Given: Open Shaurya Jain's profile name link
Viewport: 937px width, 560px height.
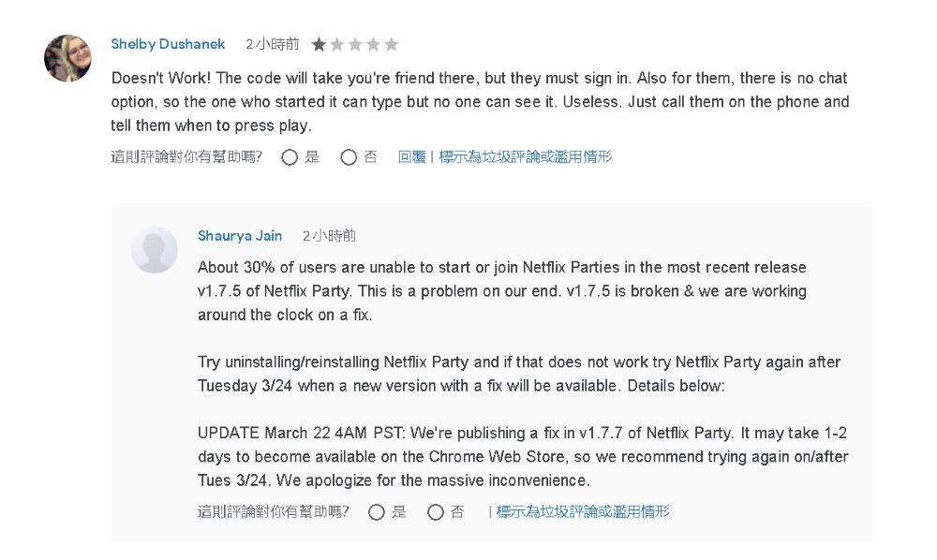Looking at the screenshot, I should coord(240,236).
